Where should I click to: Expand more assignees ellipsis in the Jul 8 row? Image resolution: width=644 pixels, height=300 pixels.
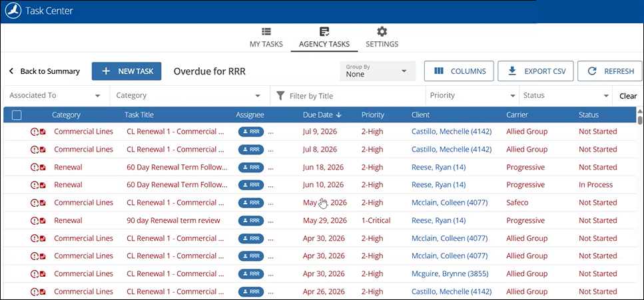270,150
